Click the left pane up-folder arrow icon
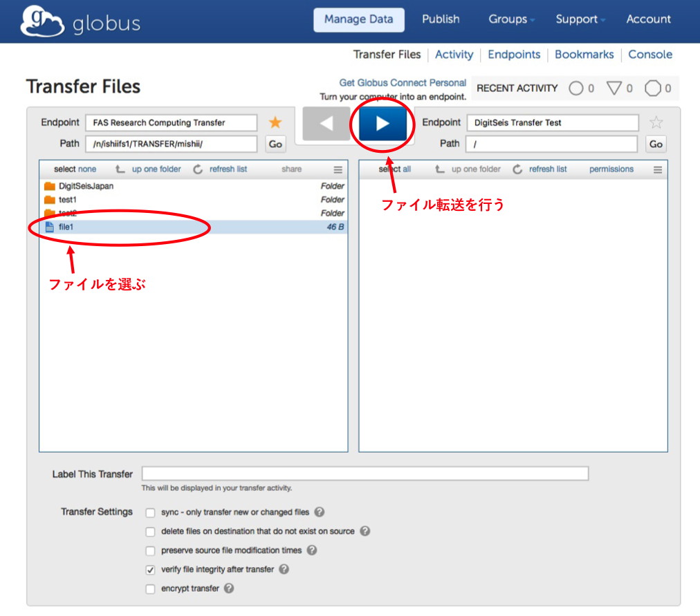This screenshot has width=700, height=616. point(120,169)
